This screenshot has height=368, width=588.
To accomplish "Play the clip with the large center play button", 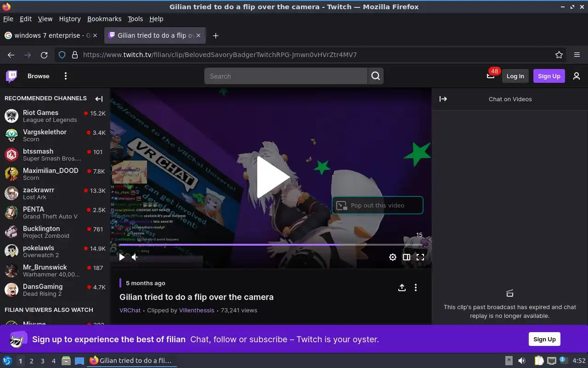I will click(273, 178).
